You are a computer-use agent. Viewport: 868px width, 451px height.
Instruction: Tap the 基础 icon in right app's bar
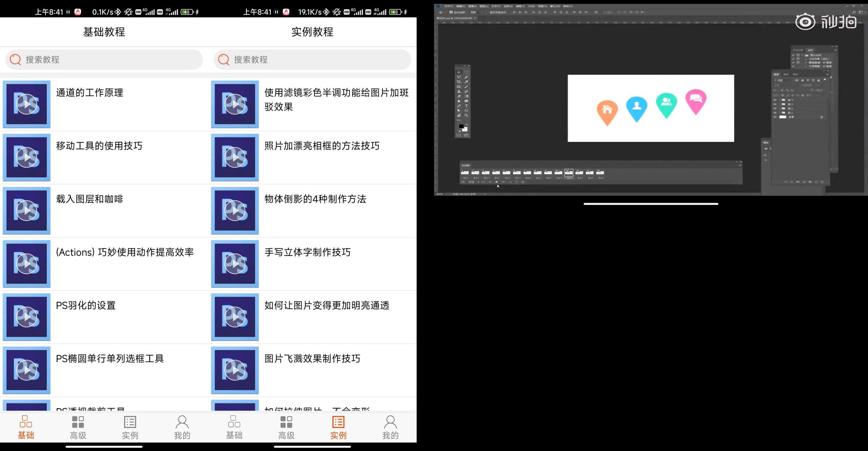(234, 422)
